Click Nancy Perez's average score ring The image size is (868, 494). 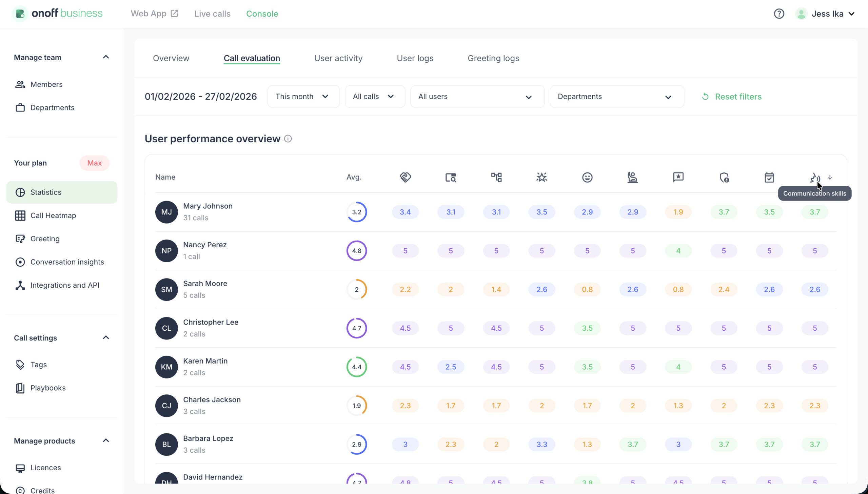tap(356, 250)
